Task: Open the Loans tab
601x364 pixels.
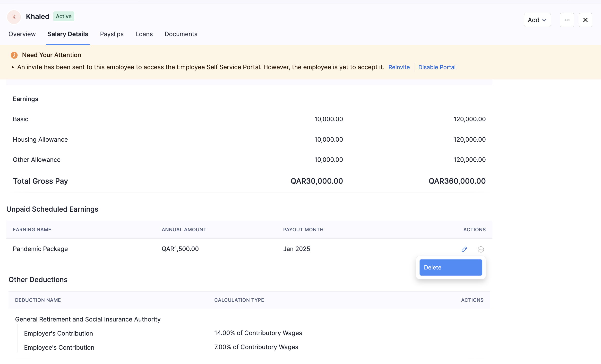Action: point(144,34)
